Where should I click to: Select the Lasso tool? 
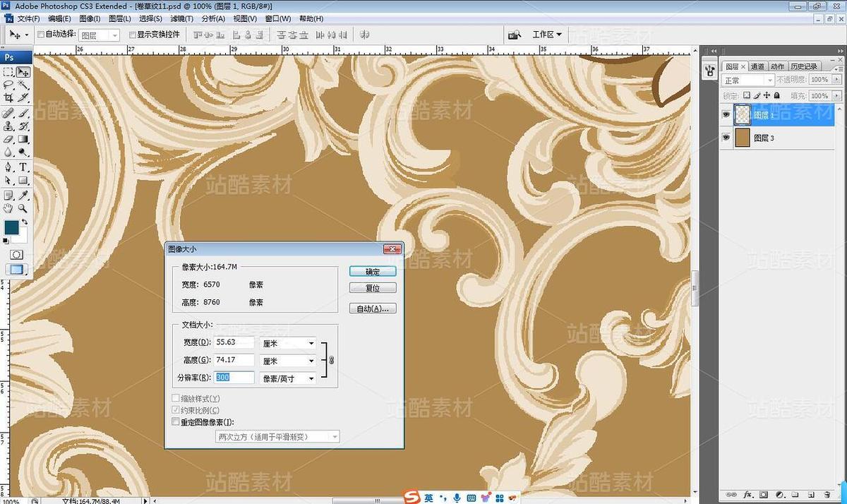click(x=9, y=84)
